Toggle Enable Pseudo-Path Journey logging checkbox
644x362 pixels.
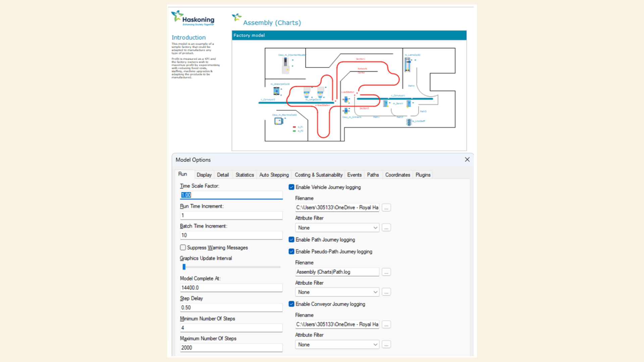click(291, 252)
